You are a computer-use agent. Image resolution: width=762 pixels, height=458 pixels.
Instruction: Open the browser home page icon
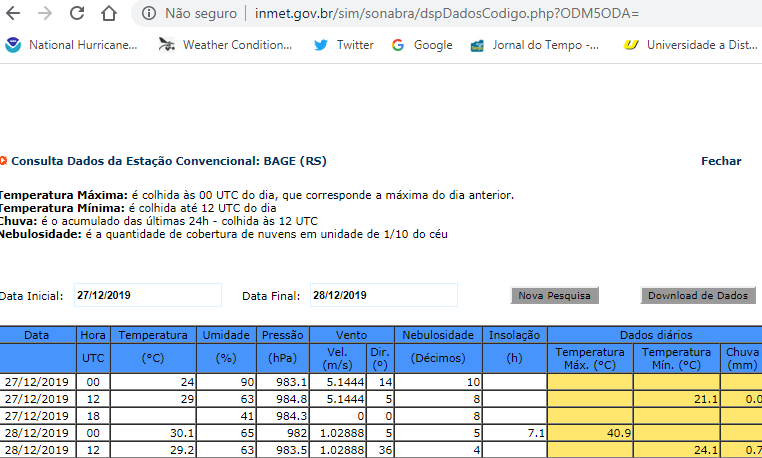point(108,13)
